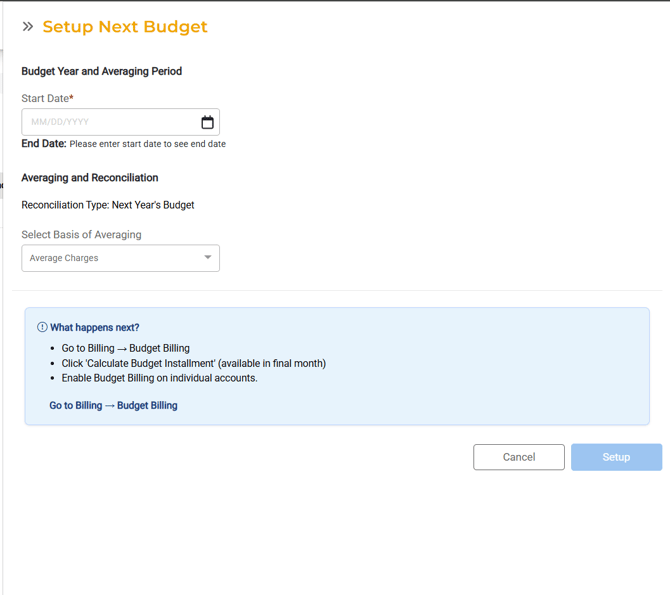Click the Calculate Budget Installment bullet text
Image resolution: width=670 pixels, height=595 pixels.
193,364
